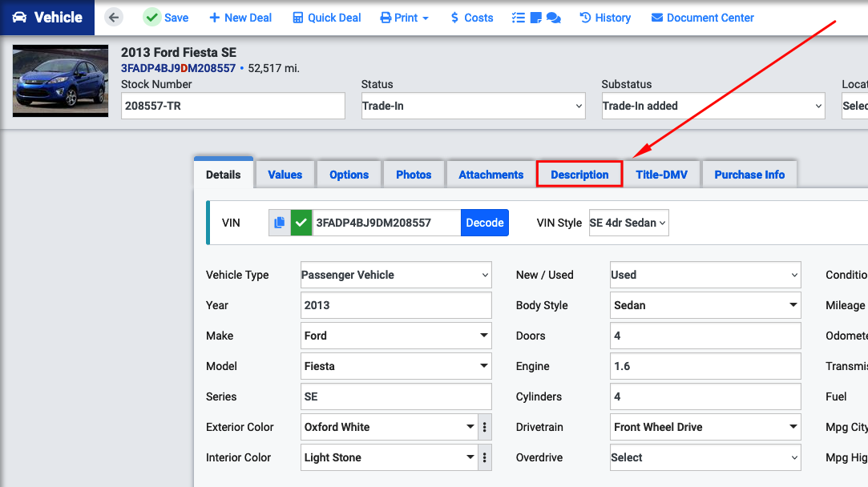Screen dimensions: 868x487
Task: Open the comments chat bubble icon
Action: [x=553, y=17]
